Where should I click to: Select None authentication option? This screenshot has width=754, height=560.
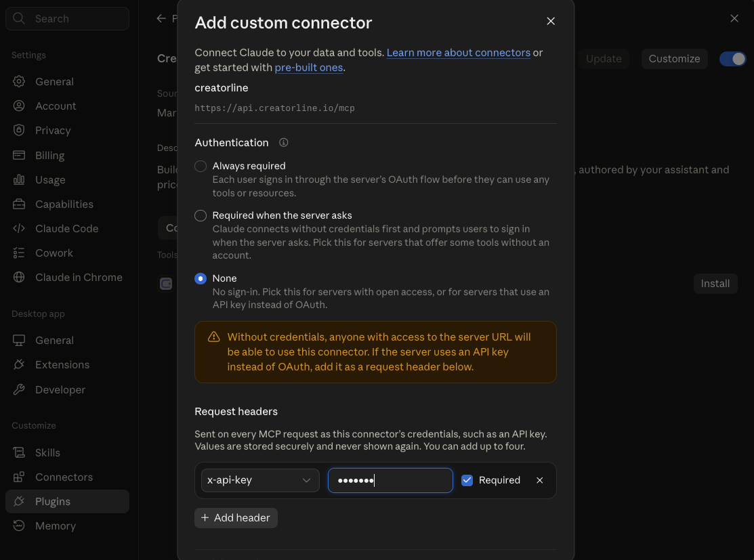[x=201, y=278]
